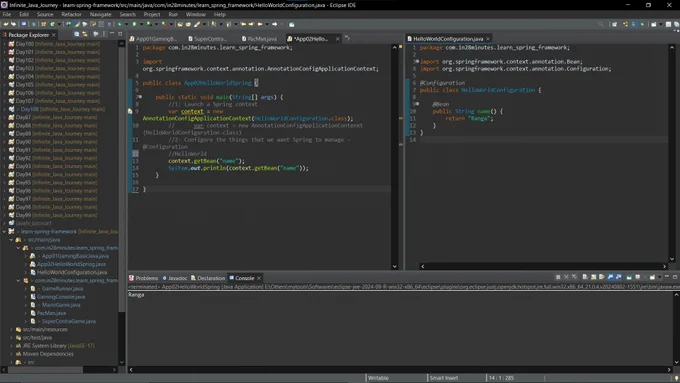The image size is (680, 383).
Task: Expand the Day100 project
Action: [x=5, y=44]
